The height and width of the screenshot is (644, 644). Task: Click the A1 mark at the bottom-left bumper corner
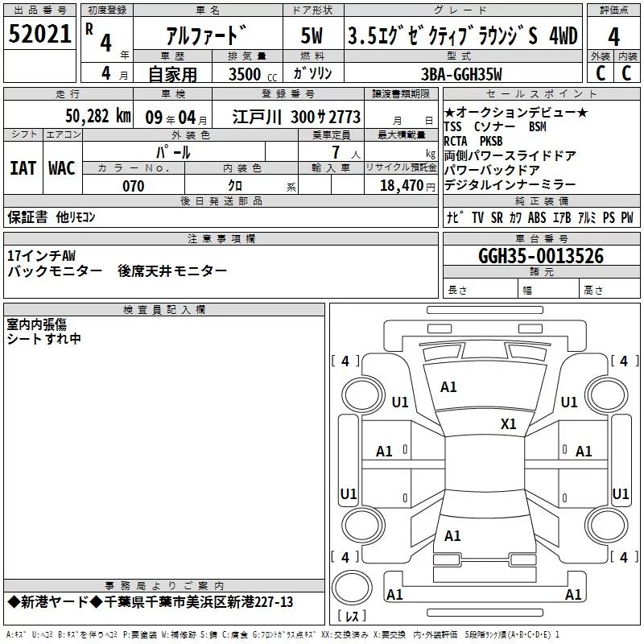point(394,595)
